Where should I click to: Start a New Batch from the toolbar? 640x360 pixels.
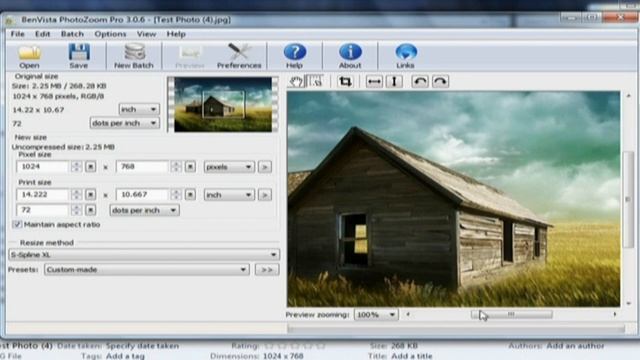pyautogui.click(x=134, y=56)
